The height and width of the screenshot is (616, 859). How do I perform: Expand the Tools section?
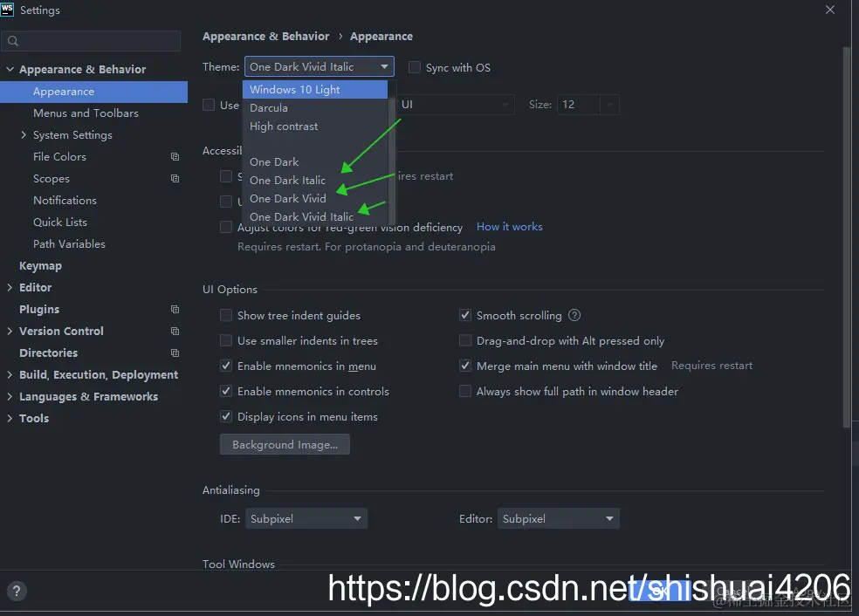click(x=10, y=418)
